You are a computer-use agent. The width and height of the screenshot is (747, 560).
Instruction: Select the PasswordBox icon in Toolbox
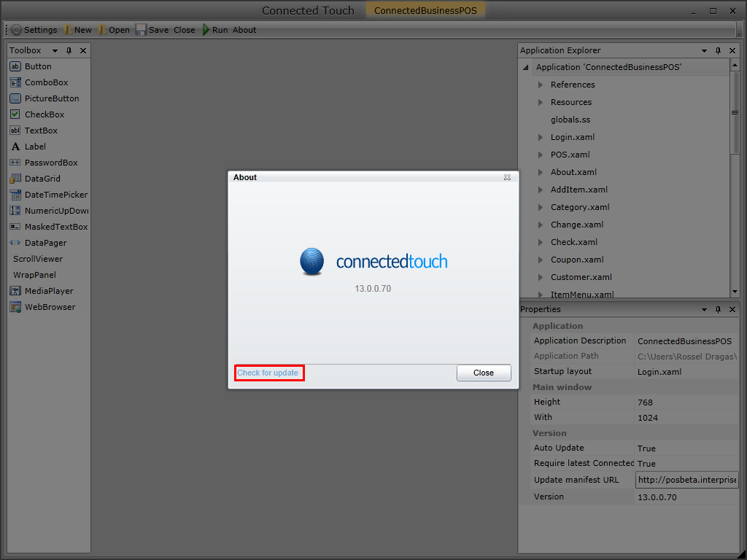click(15, 163)
